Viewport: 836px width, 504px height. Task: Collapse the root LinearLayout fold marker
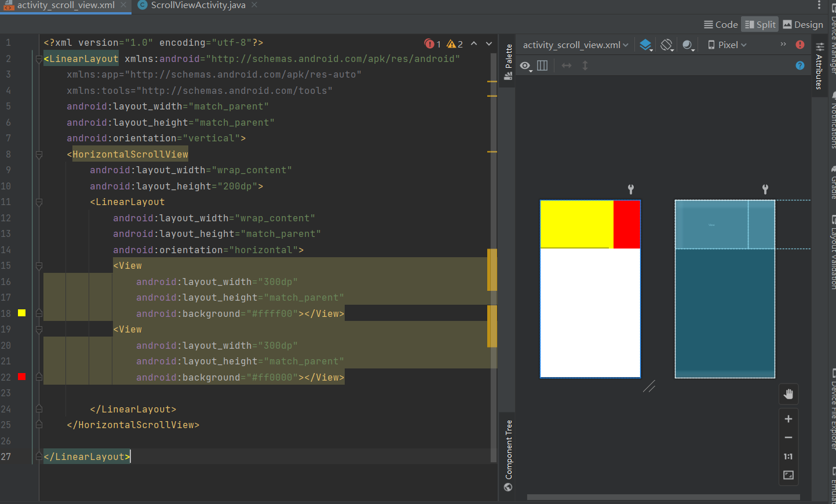(39, 59)
